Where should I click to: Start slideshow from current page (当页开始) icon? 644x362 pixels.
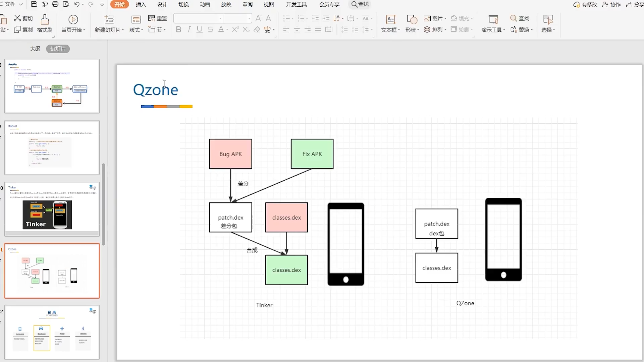(73, 19)
